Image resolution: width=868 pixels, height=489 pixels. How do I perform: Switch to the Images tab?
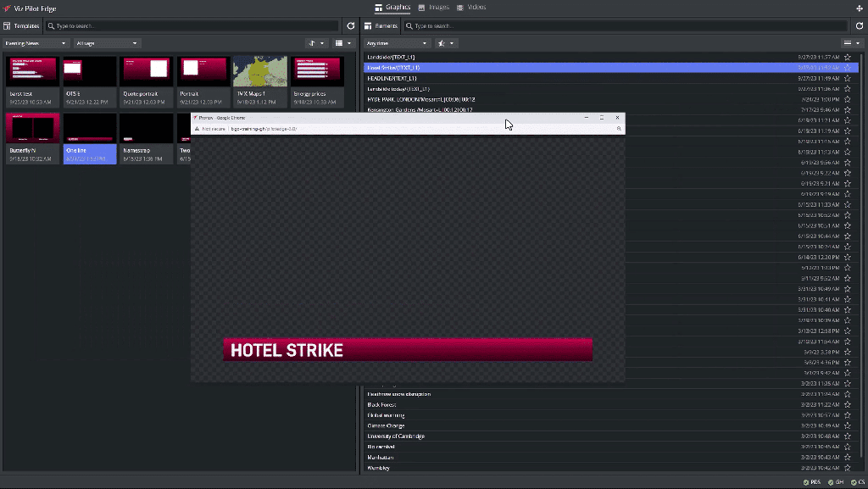pyautogui.click(x=433, y=8)
